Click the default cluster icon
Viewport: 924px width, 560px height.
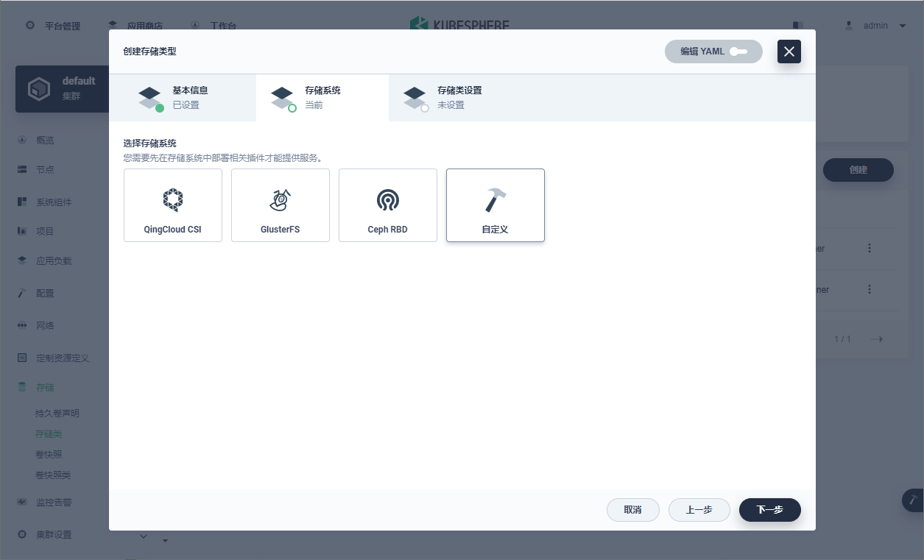tap(38, 89)
